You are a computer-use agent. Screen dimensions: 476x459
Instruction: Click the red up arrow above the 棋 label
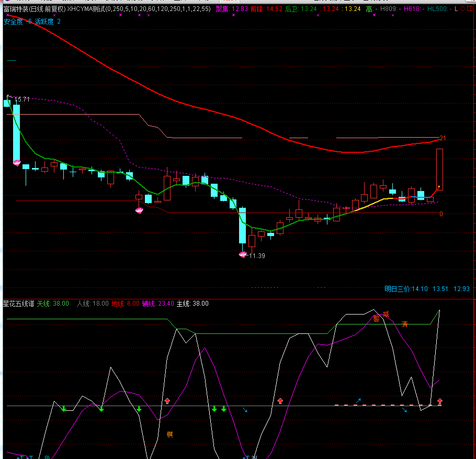pyautogui.click(x=167, y=401)
